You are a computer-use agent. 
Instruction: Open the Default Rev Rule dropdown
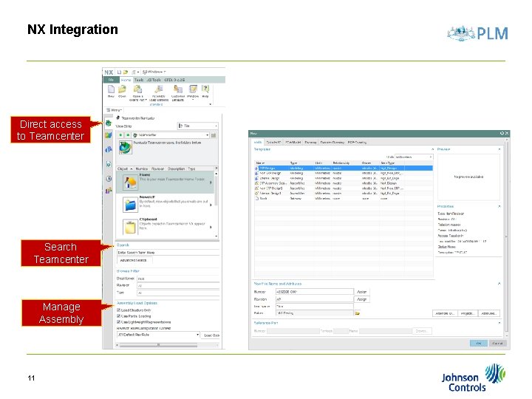(x=158, y=335)
